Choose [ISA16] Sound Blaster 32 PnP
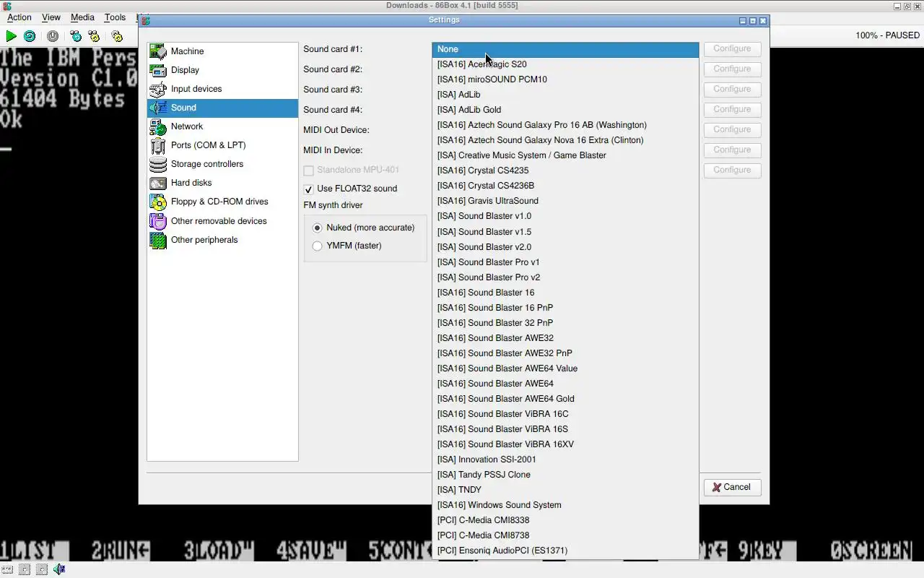The image size is (924, 578). (565, 323)
